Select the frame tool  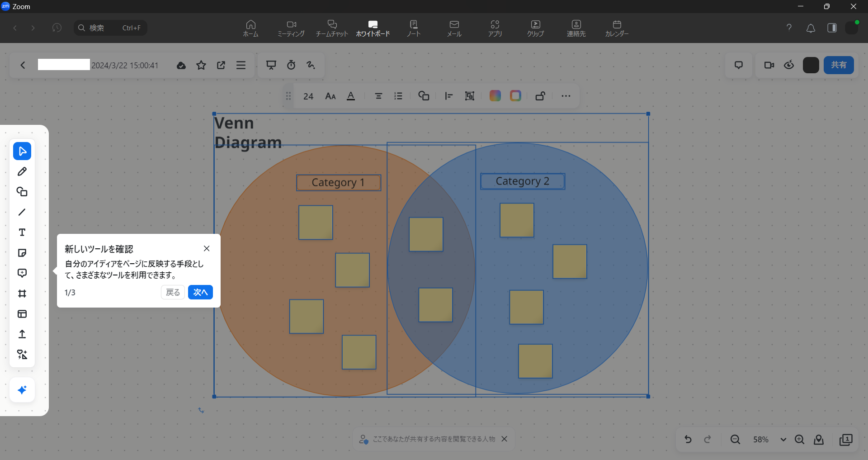[22, 294]
